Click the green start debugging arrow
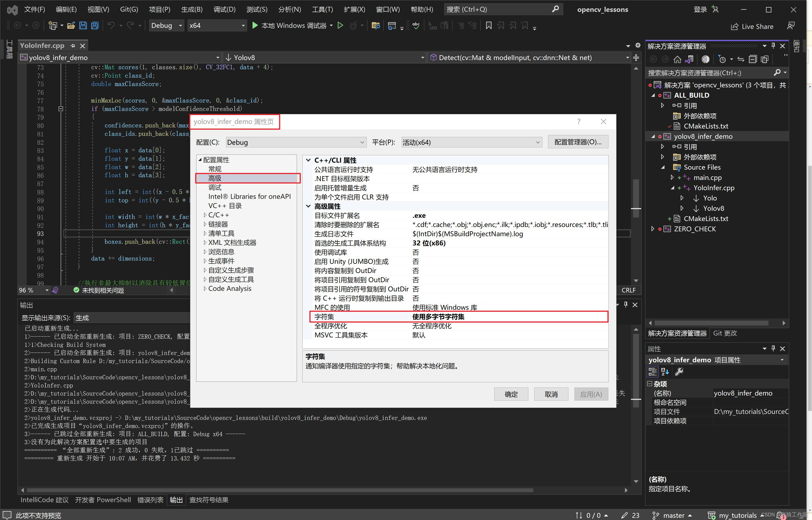The width and height of the screenshot is (812, 520). 255,26
